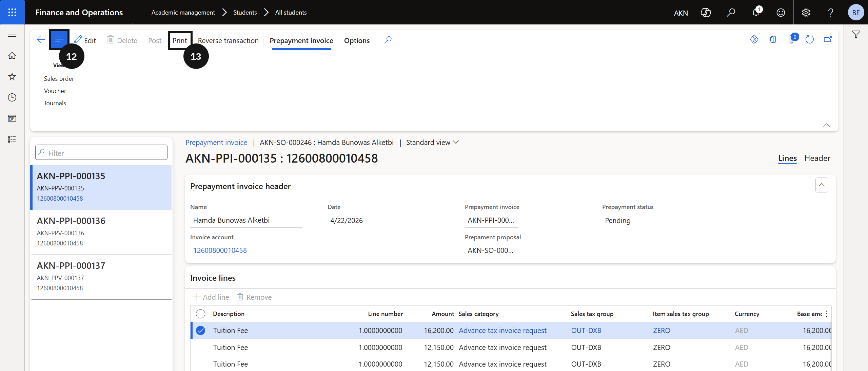
Task: Click the back arrow in action pane
Action: 41,40
